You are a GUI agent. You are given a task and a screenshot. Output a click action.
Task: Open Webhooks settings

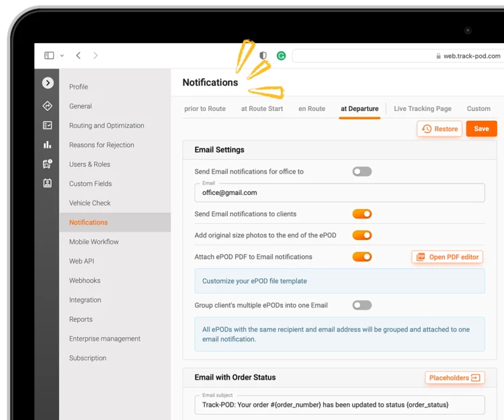coord(85,280)
